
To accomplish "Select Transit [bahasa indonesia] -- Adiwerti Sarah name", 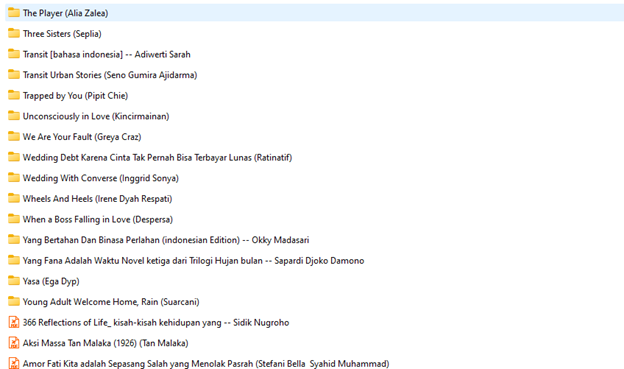I will pyautogui.click(x=107, y=55).
